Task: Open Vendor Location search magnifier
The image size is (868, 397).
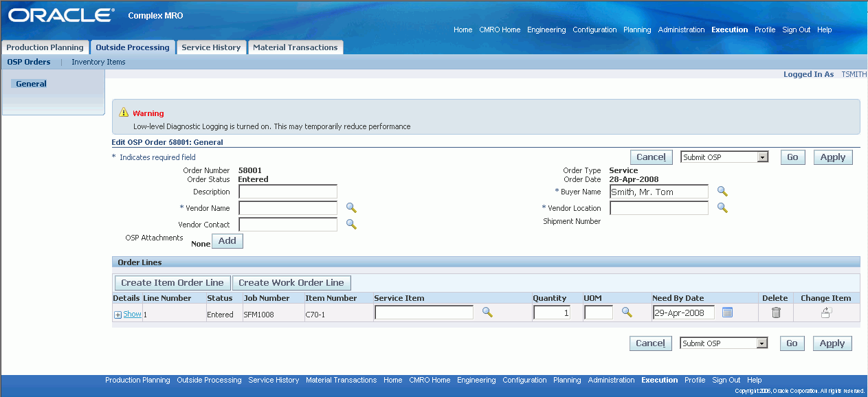Action: [722, 207]
